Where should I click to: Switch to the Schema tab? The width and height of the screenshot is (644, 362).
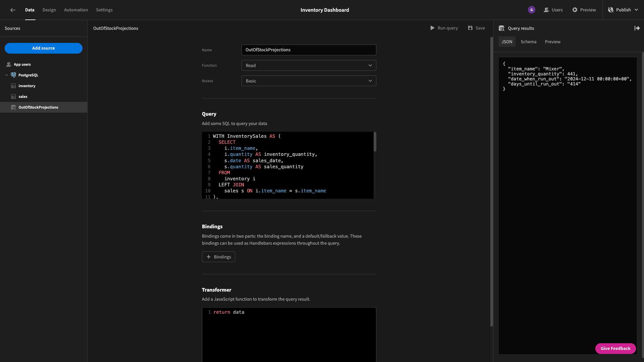coord(529,42)
